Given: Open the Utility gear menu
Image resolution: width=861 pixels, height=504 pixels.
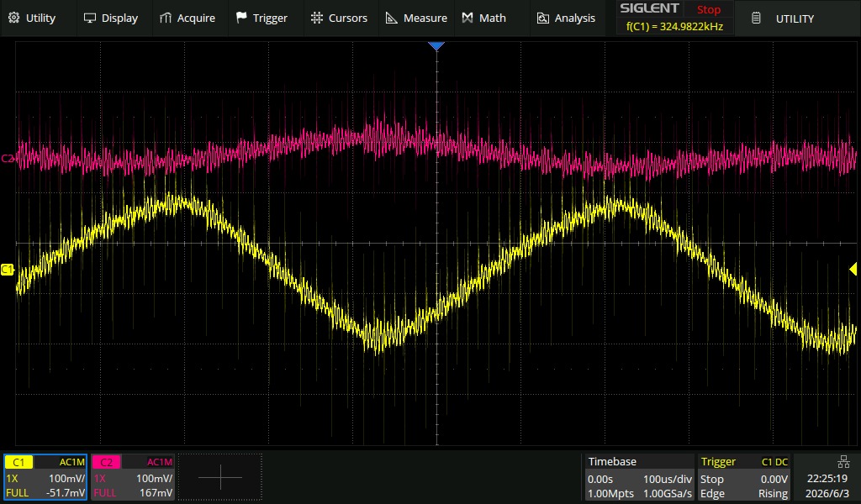Looking at the screenshot, I should tap(14, 18).
